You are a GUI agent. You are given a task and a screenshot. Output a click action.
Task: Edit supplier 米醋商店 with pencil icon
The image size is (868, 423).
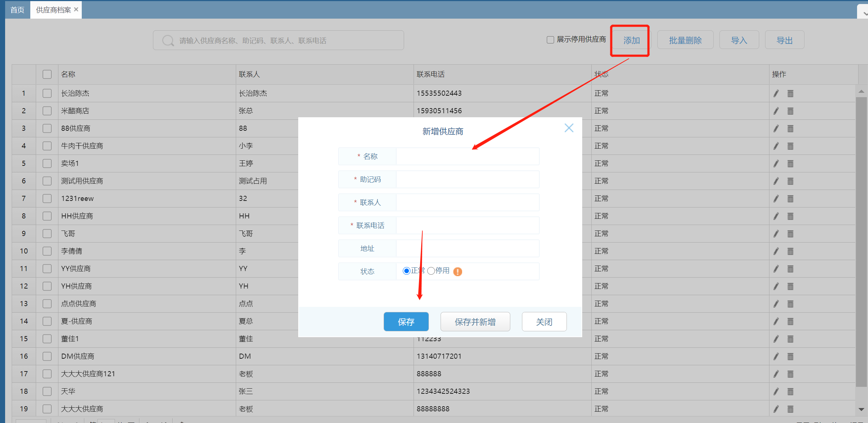776,111
